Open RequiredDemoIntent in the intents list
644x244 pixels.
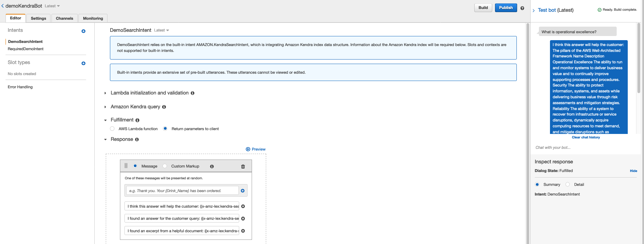click(x=26, y=49)
